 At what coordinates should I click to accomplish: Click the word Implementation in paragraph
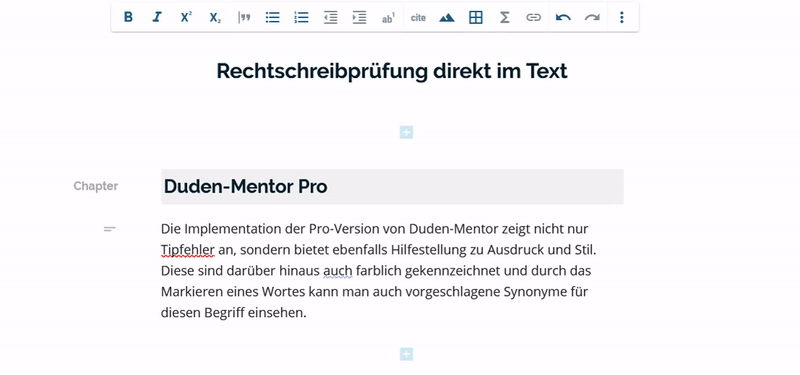(x=233, y=229)
